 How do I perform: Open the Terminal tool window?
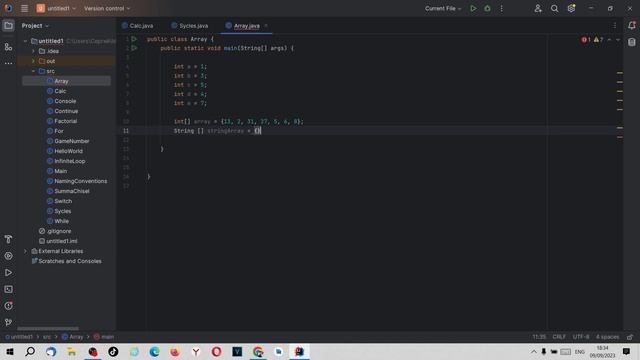tap(8, 289)
